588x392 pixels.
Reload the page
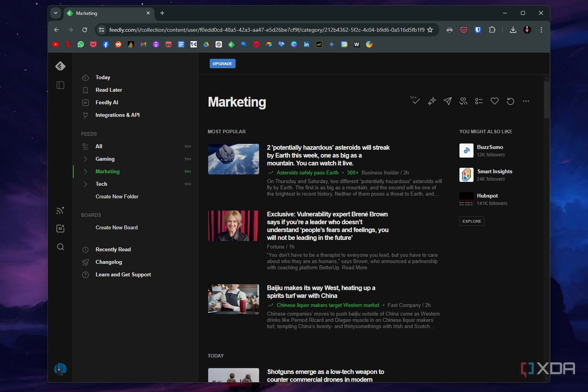pos(85,30)
